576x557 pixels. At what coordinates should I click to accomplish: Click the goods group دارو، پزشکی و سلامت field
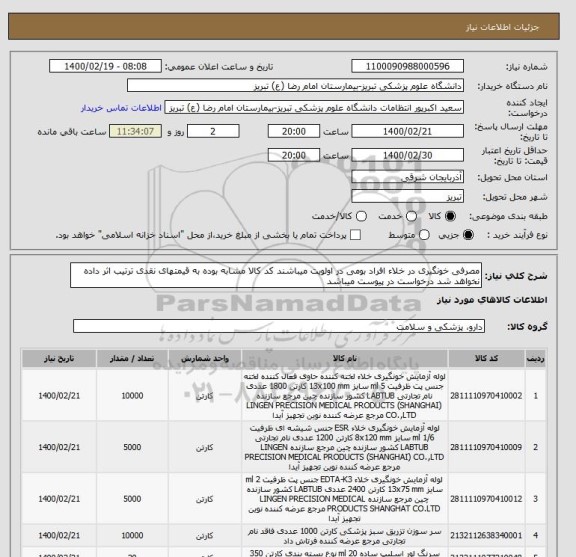[x=279, y=326]
